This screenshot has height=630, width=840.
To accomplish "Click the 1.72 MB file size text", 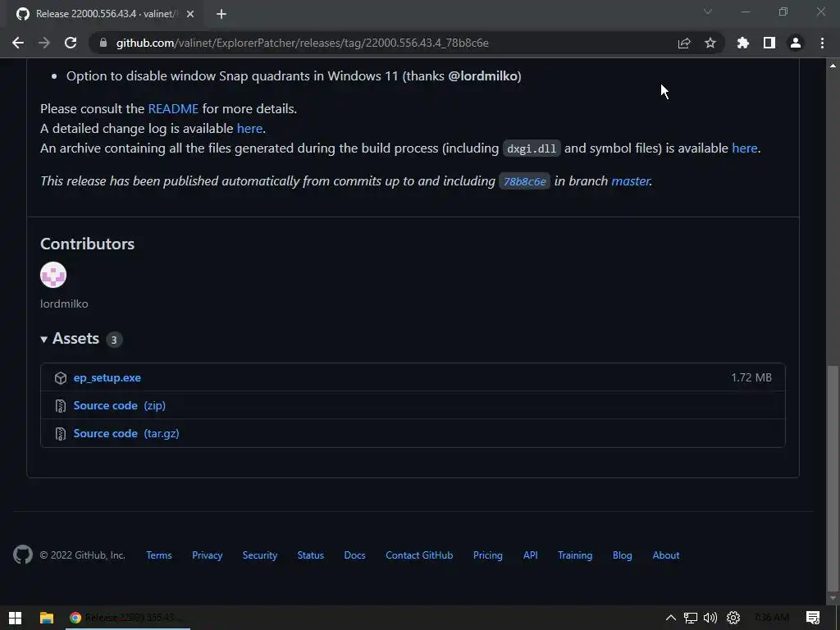I will click(751, 377).
